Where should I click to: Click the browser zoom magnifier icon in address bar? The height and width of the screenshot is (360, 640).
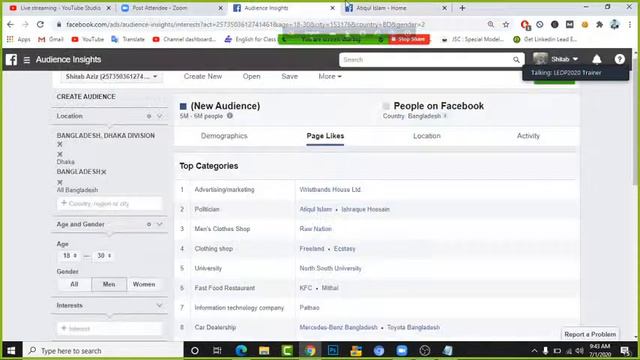491,24
